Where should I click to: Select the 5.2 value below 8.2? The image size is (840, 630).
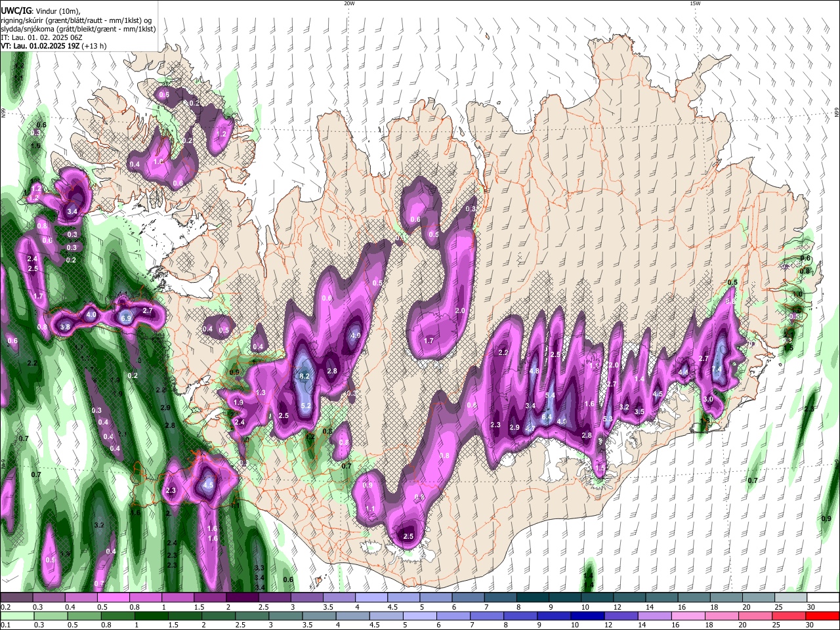coord(305,406)
